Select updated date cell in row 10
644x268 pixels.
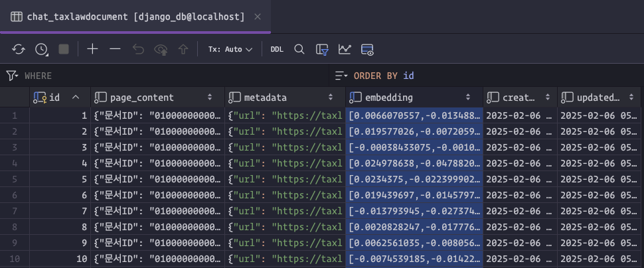599,259
